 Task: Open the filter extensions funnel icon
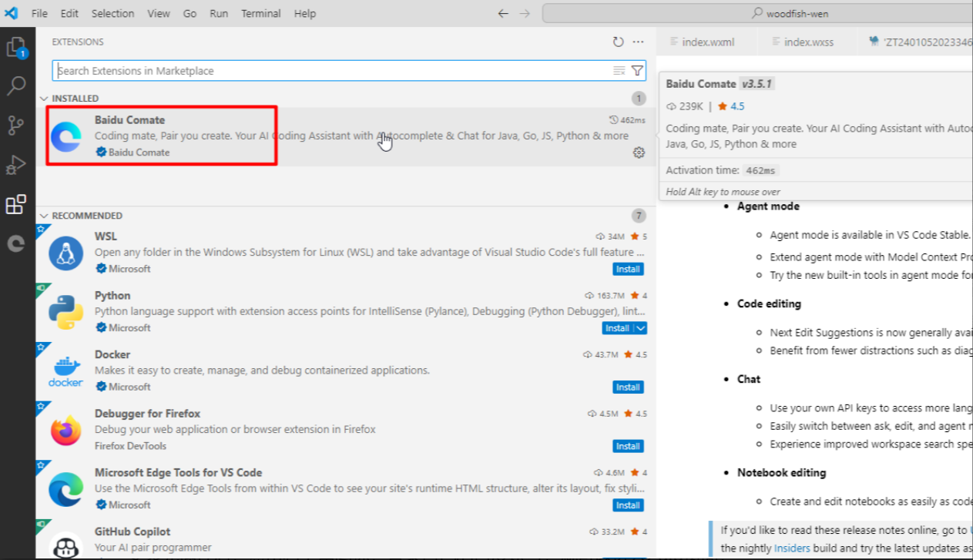pyautogui.click(x=637, y=71)
